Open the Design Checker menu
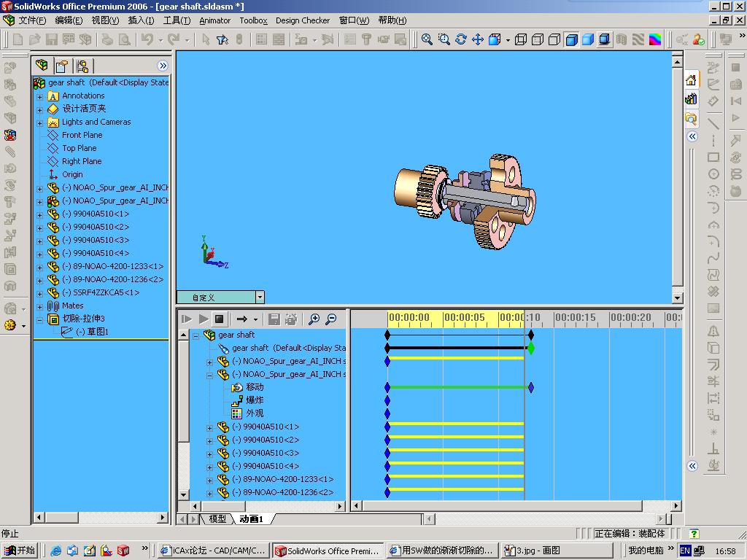The image size is (747, 560). click(303, 20)
